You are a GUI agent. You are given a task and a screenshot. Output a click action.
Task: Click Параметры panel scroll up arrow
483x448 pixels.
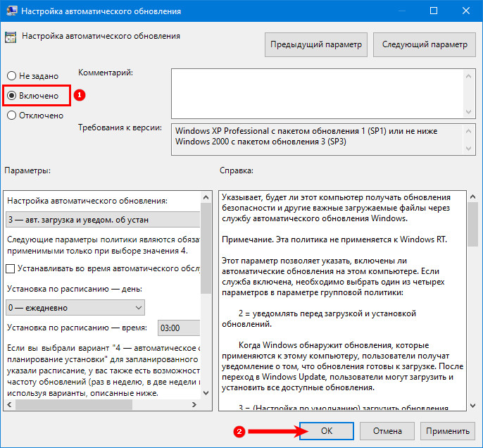tap(206, 197)
